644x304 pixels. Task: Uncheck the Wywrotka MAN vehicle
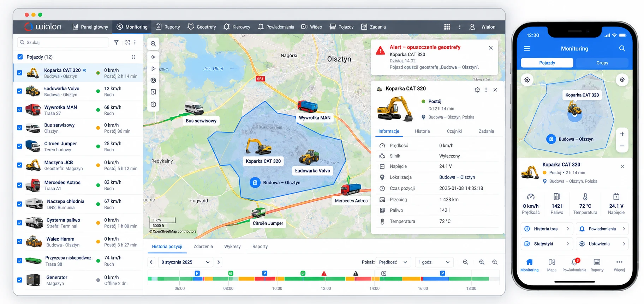point(20,110)
